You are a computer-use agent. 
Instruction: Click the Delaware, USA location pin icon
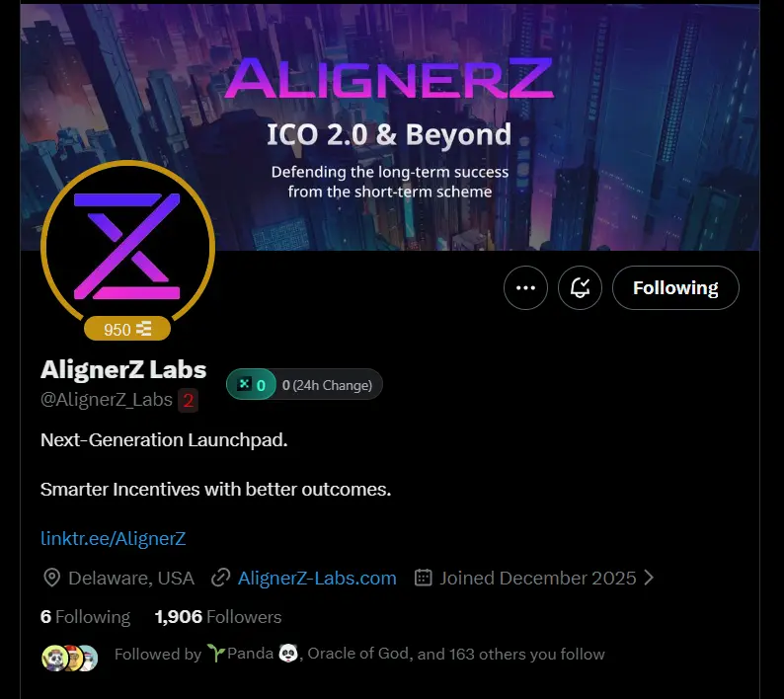(52, 578)
